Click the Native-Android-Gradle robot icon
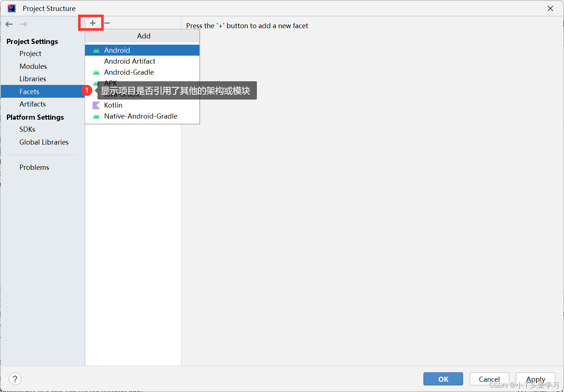The height and width of the screenshot is (392, 564). (96, 116)
